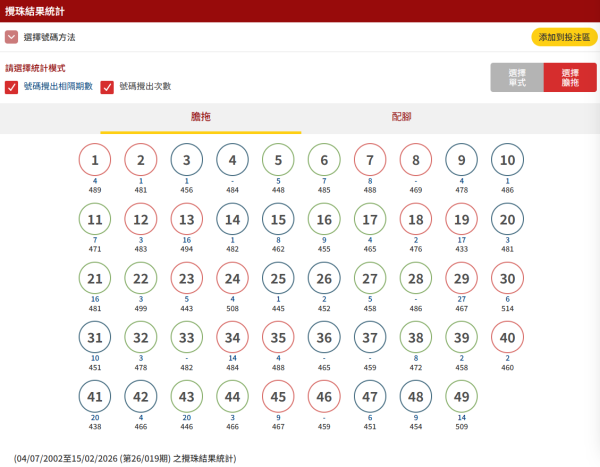Choose ball number 13
Viewport: 600px width, 467px height.
(187, 220)
